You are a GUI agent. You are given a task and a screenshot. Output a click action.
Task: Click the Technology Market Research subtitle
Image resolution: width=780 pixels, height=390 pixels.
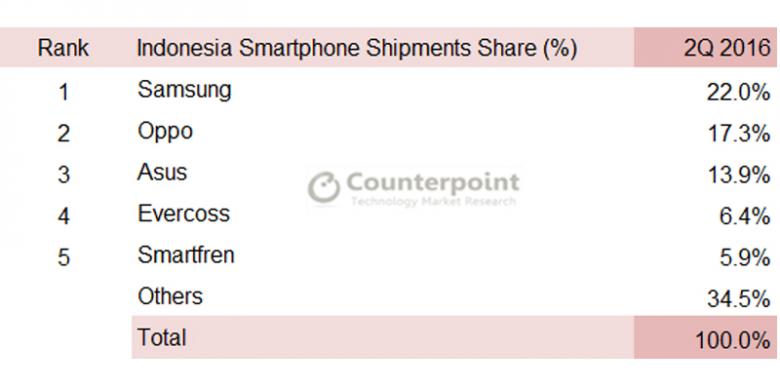pyautogui.click(x=433, y=201)
